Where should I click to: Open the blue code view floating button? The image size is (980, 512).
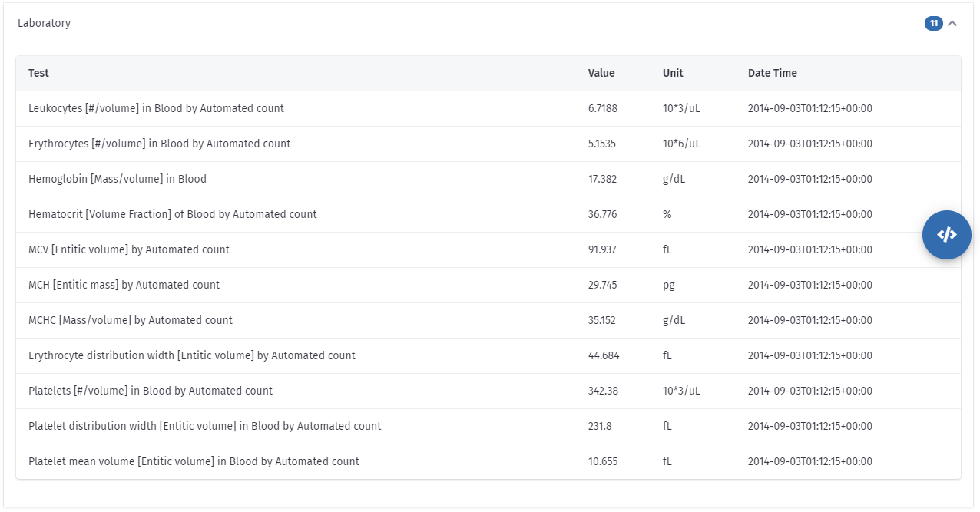[x=947, y=235]
